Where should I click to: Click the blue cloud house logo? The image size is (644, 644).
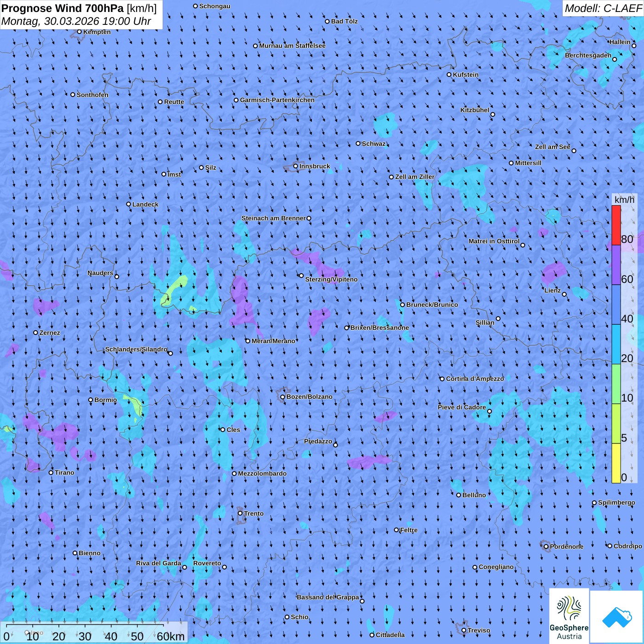617,617
